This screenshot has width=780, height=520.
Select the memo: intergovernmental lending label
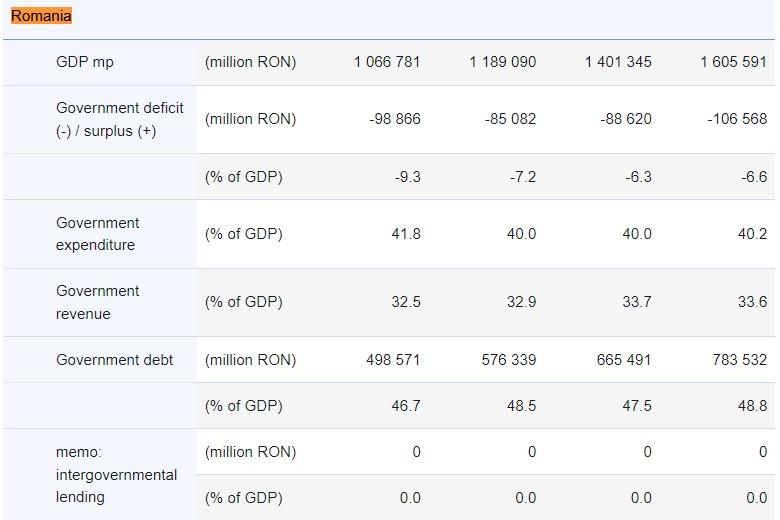coord(116,475)
